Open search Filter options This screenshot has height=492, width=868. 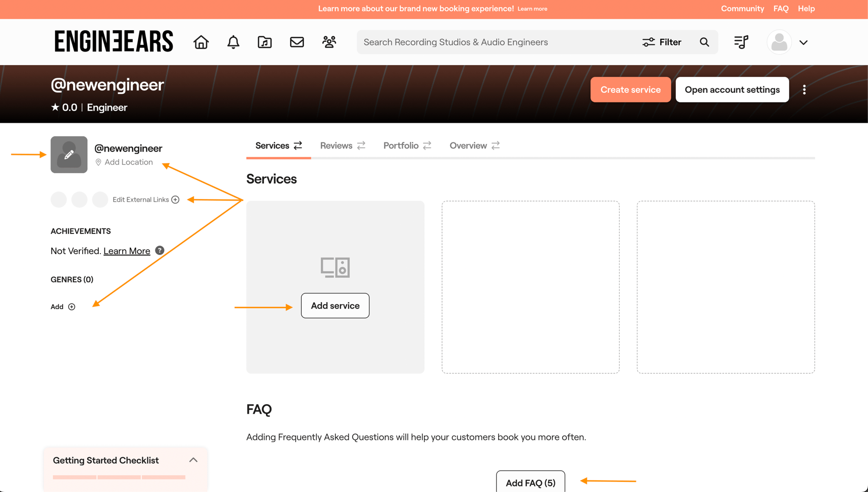click(x=662, y=42)
